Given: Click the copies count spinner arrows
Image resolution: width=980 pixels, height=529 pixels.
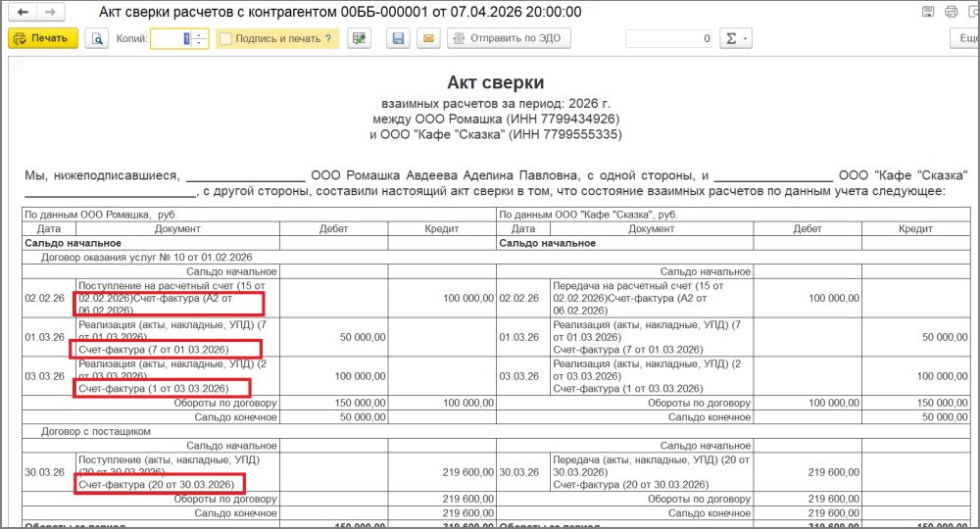Looking at the screenshot, I should tap(200, 39).
